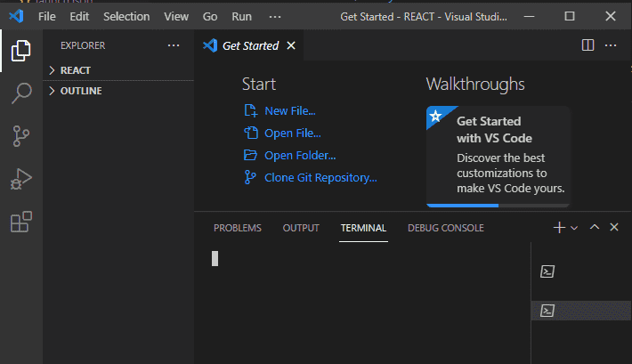
Task: Open the Source Control view icon
Action: 20,136
